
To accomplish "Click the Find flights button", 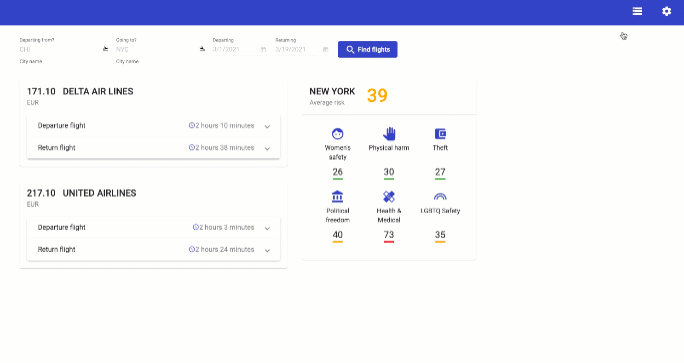I will (368, 49).
